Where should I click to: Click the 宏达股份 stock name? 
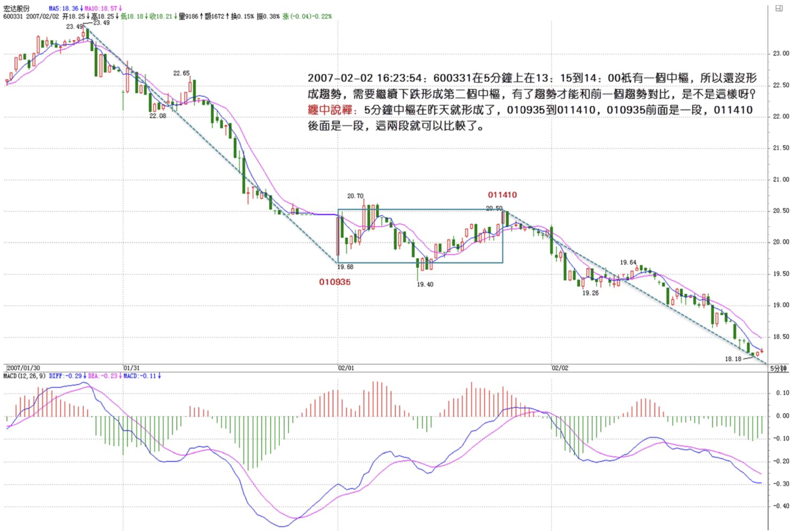(16, 8)
